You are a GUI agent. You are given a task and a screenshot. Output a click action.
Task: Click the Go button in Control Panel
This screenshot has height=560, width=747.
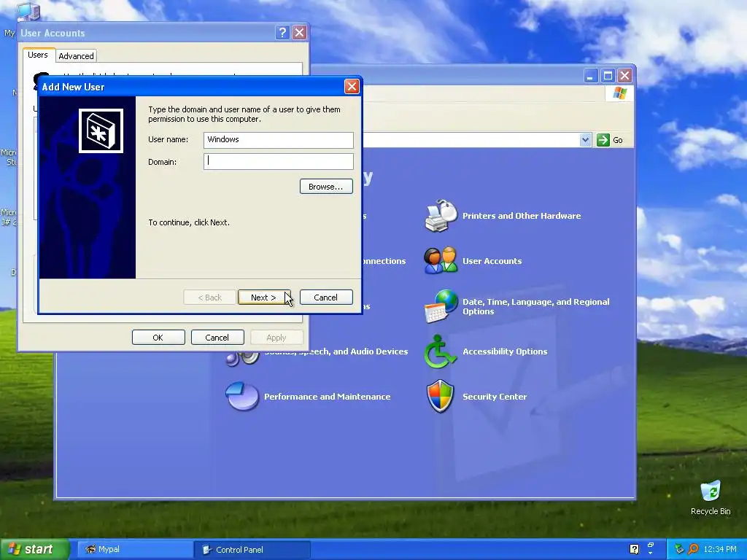[x=610, y=140]
